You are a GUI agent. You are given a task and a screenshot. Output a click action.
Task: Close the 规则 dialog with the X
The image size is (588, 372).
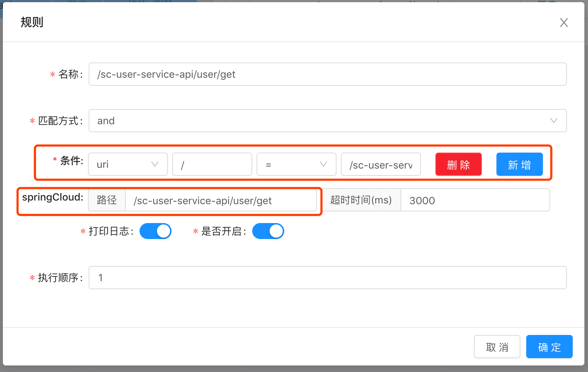click(564, 23)
